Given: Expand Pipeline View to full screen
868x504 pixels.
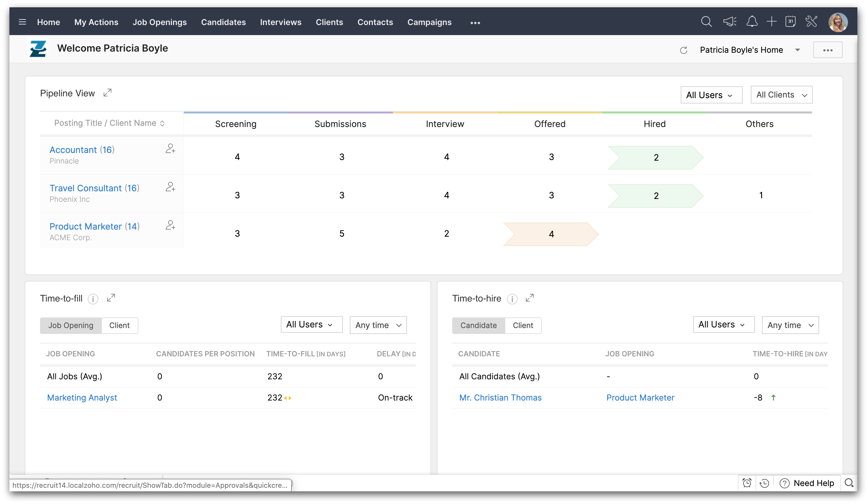Looking at the screenshot, I should (107, 93).
